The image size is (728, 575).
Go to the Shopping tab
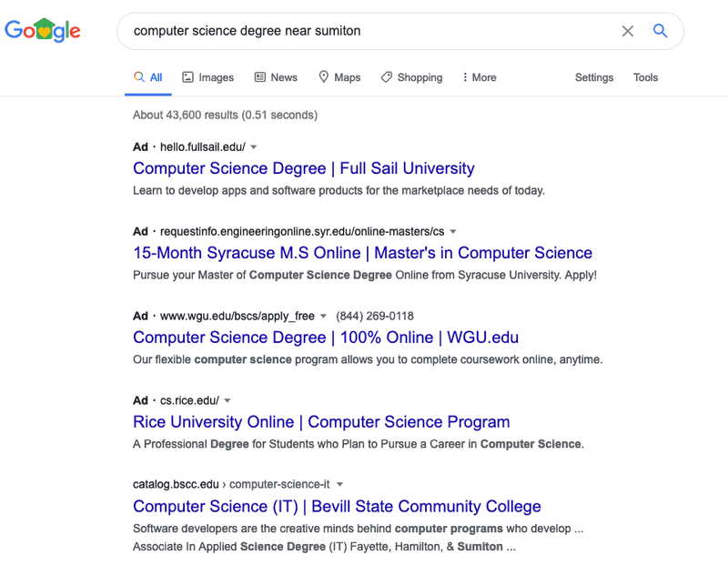click(411, 77)
